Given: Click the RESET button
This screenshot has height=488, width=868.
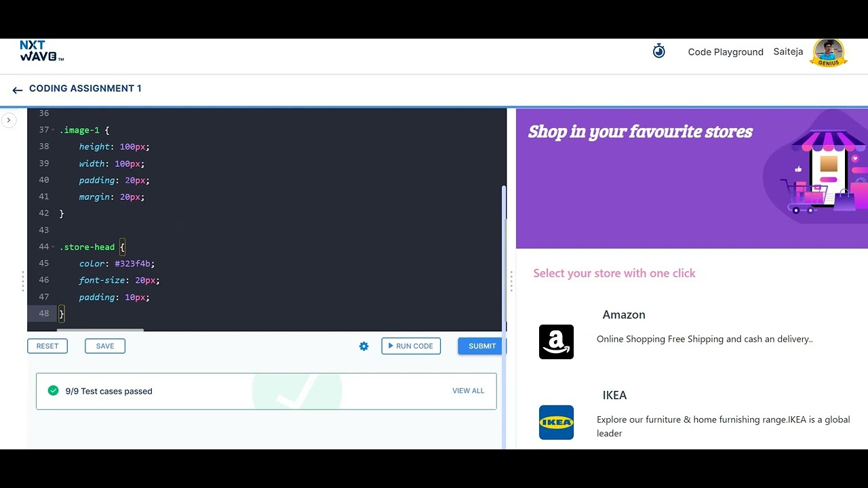Looking at the screenshot, I should [47, 346].
